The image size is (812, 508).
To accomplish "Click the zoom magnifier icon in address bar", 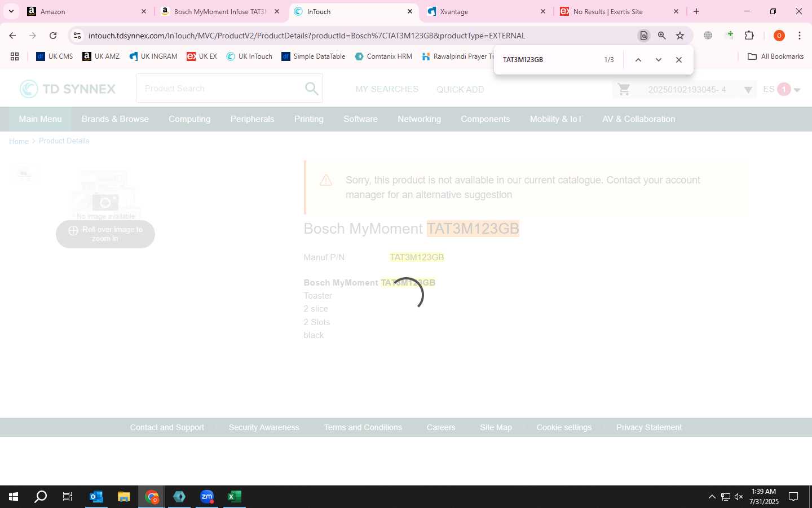I will [662, 36].
